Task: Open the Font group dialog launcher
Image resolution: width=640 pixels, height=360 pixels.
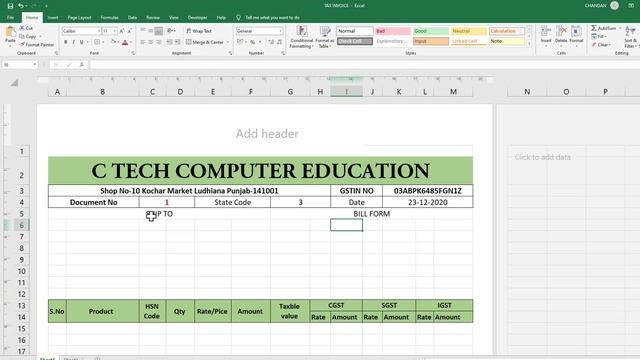Action: pyautogui.click(x=133, y=53)
